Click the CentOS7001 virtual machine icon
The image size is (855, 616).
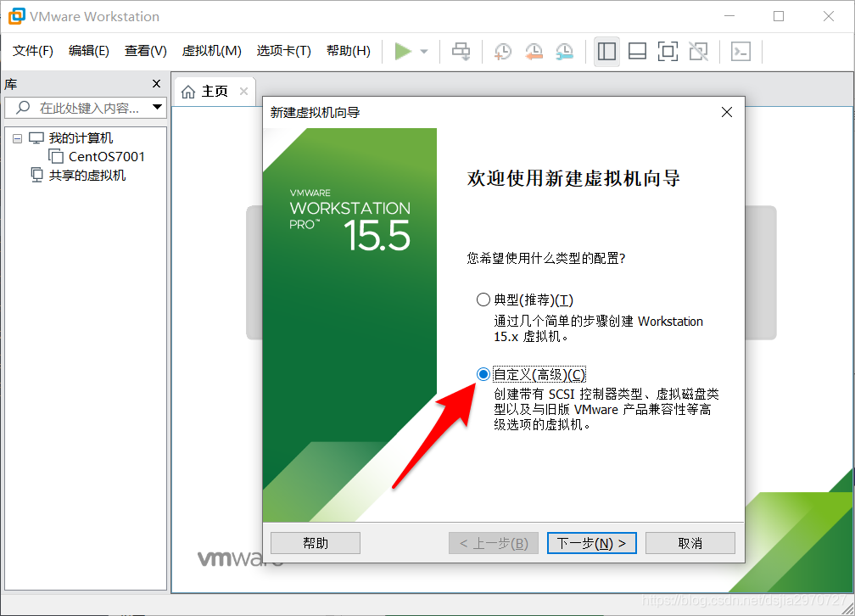coord(56,157)
